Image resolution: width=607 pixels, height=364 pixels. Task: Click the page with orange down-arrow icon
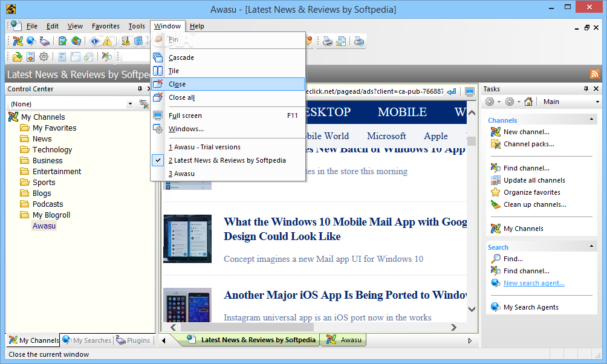[x=31, y=57]
